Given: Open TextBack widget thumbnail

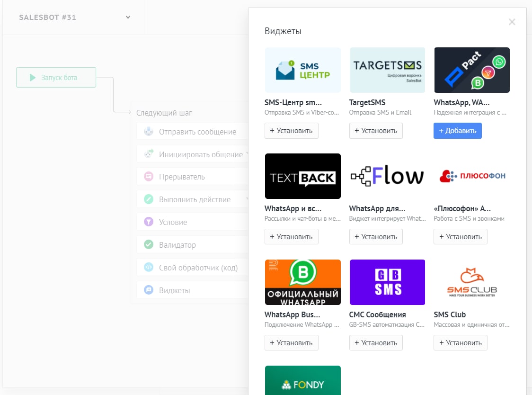Looking at the screenshot, I should (302, 176).
